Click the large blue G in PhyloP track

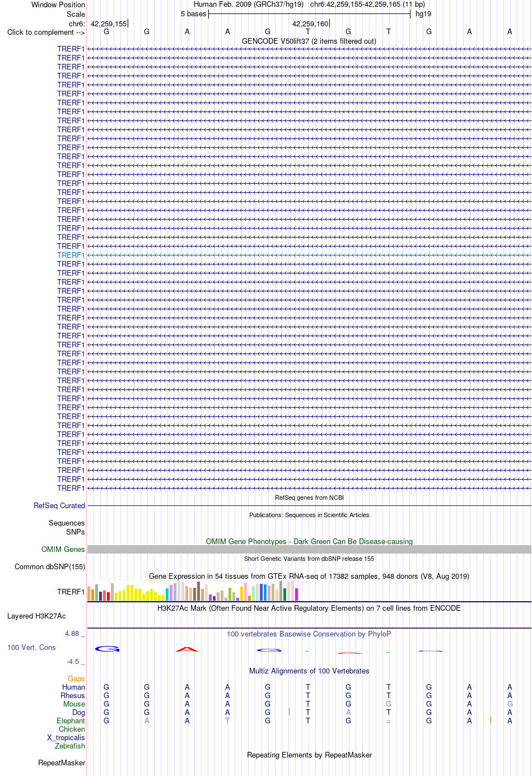pyautogui.click(x=107, y=649)
